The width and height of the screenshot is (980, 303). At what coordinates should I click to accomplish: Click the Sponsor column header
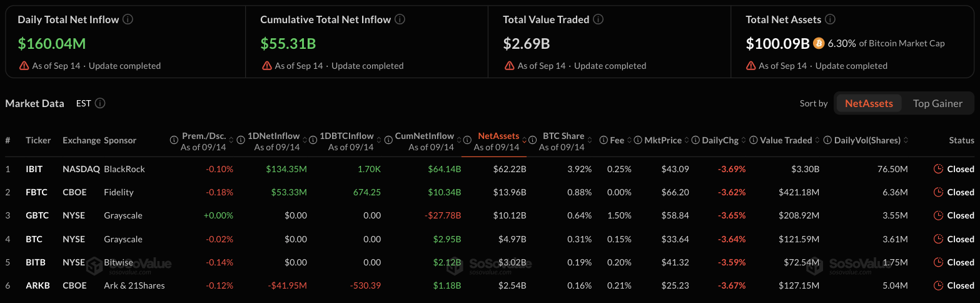click(120, 140)
